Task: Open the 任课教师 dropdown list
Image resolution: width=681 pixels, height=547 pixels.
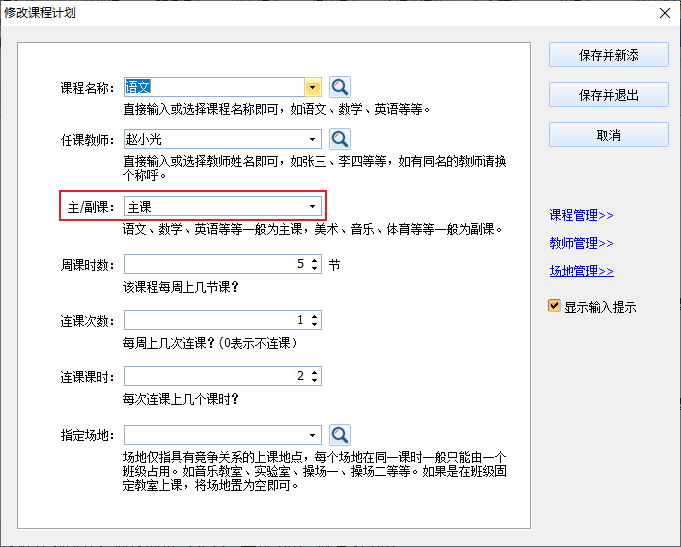Action: coord(313,139)
